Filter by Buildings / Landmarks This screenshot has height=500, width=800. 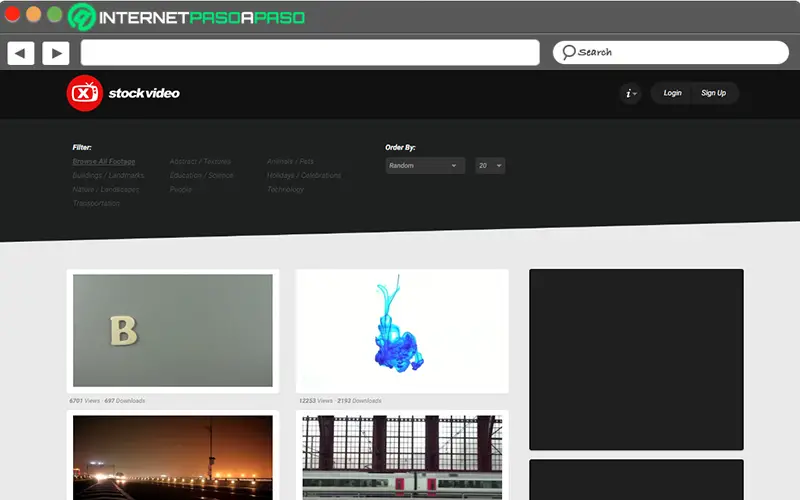pos(108,175)
